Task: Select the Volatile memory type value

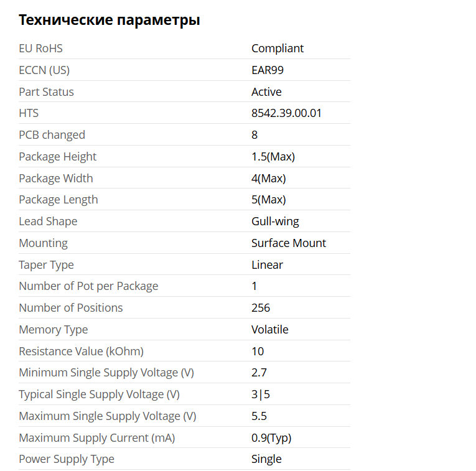Action: pos(270,330)
